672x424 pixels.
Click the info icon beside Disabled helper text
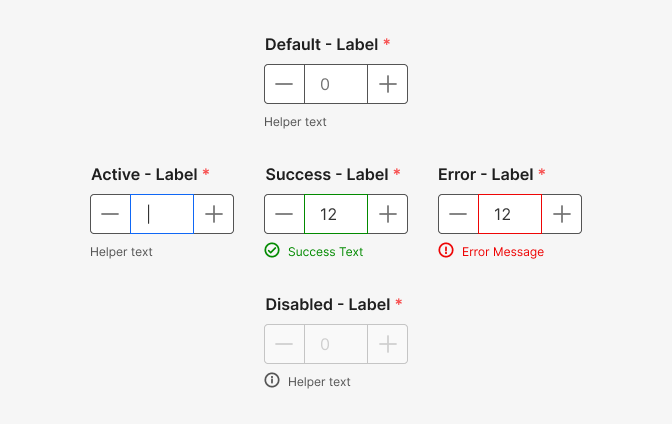(272, 380)
